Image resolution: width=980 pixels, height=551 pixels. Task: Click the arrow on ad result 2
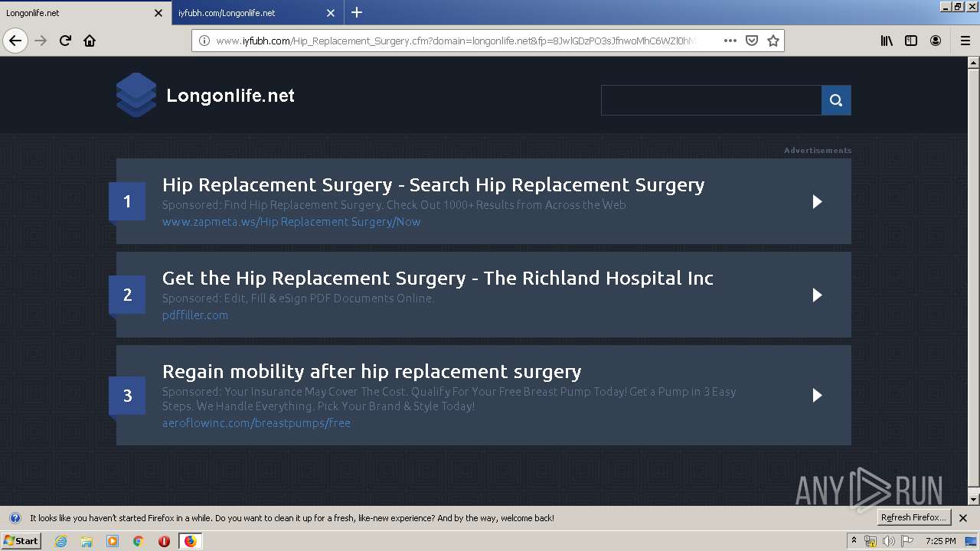coord(817,295)
